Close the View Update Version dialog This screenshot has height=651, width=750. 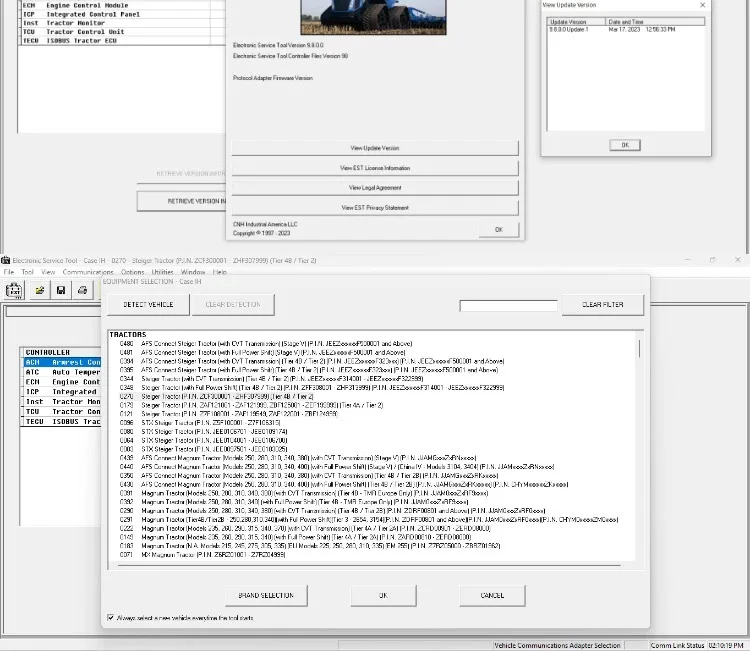pos(702,5)
